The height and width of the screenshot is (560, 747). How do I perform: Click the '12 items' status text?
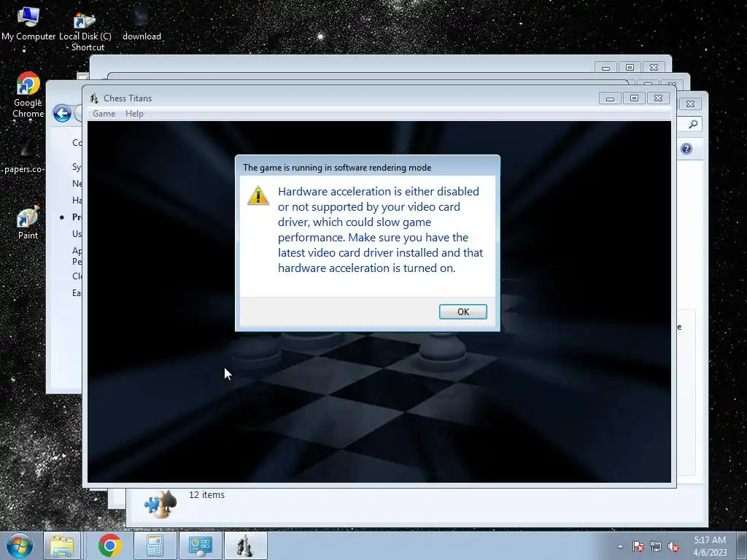[206, 495]
